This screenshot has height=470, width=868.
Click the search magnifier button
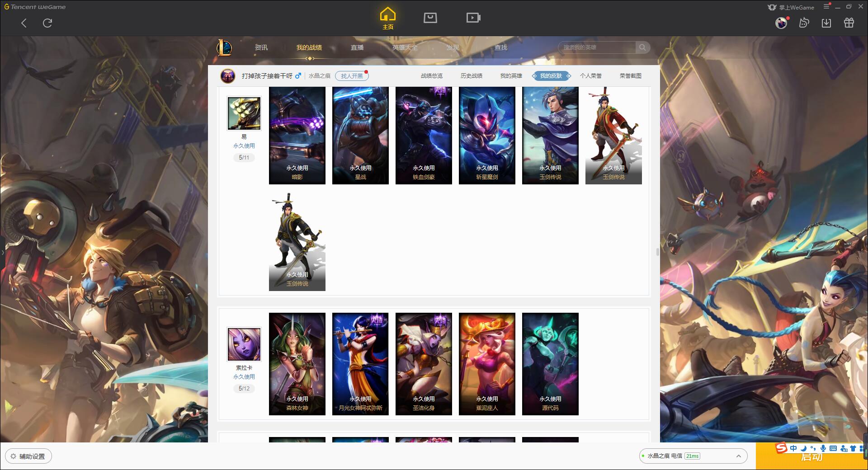[642, 47]
